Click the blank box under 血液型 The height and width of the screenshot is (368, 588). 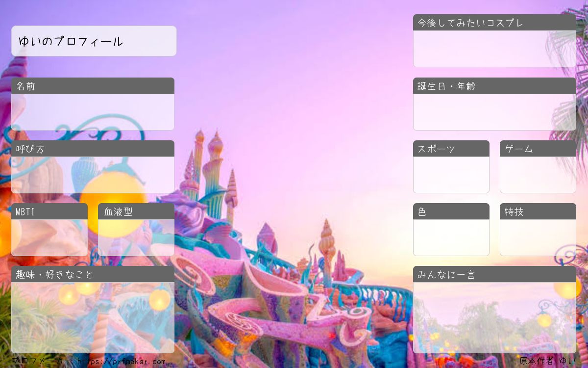point(136,237)
